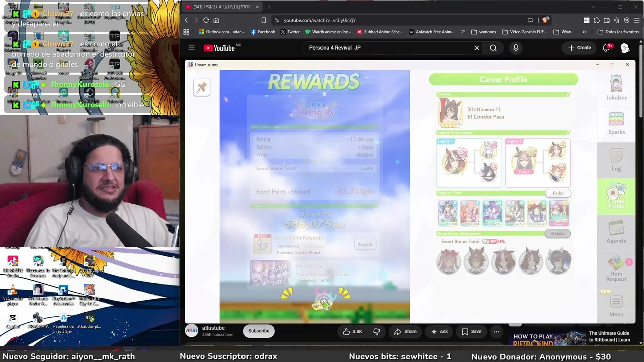Bookmark this page
The width and height of the screenshot is (644, 362).
click(263, 20)
